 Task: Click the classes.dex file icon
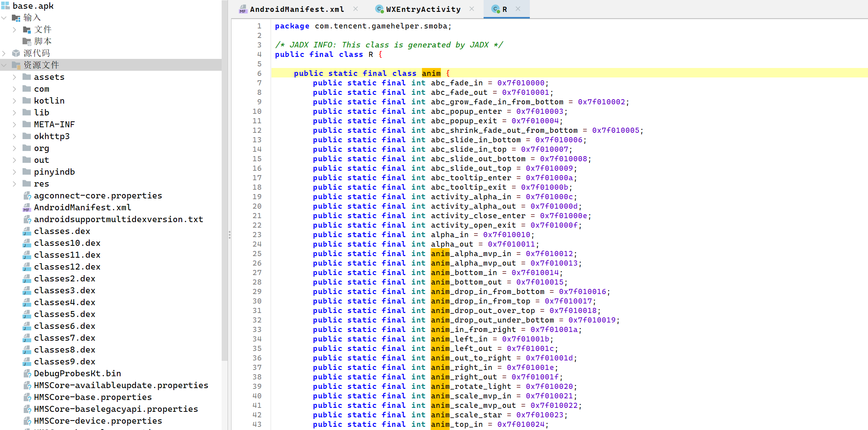[x=27, y=231]
